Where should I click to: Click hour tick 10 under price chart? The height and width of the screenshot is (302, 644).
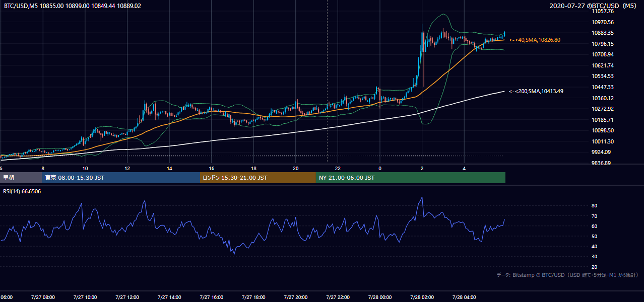pos(85,168)
